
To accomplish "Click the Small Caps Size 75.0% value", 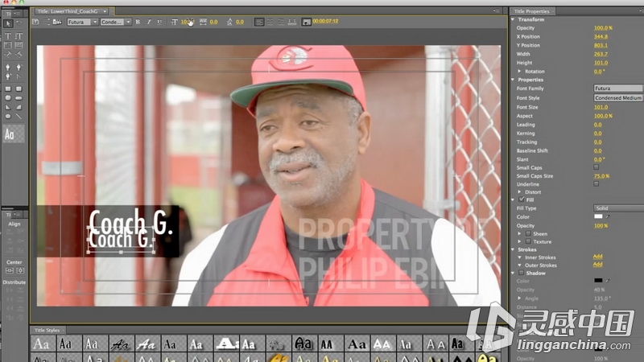I will [x=601, y=176].
